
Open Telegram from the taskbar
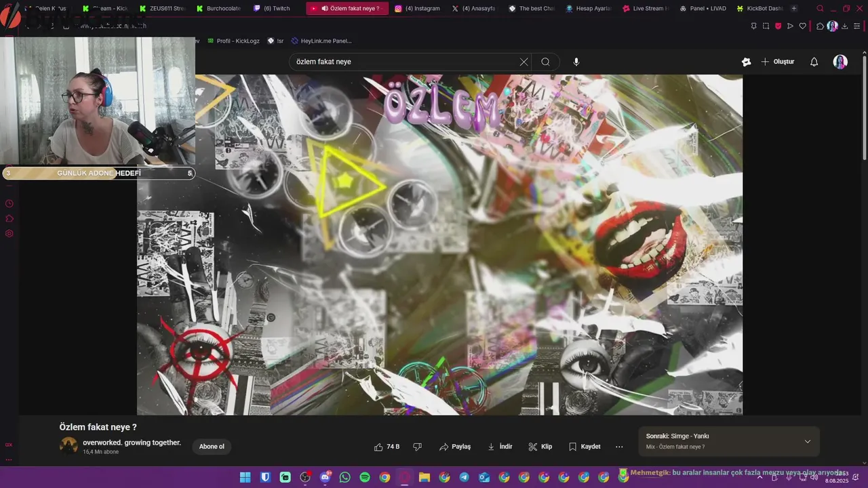tap(464, 477)
